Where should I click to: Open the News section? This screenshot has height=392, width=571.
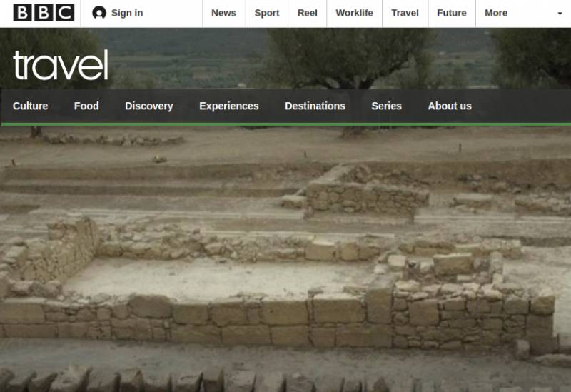(223, 13)
